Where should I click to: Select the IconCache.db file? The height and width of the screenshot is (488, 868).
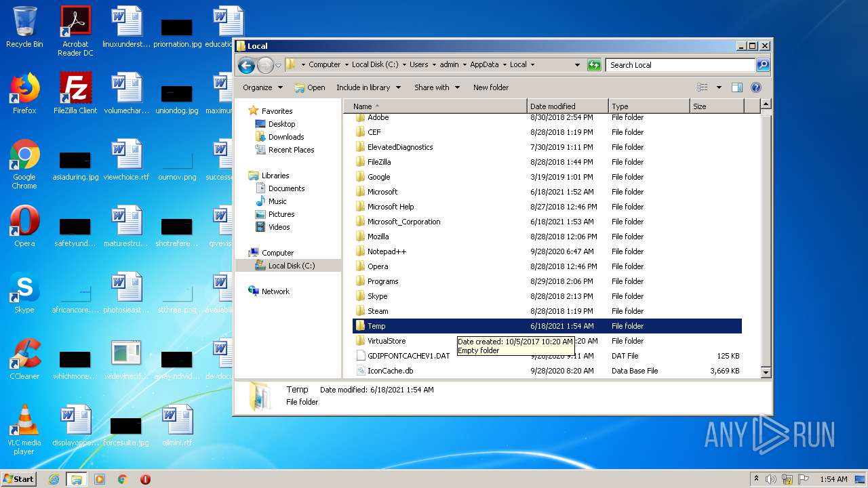(547, 371)
